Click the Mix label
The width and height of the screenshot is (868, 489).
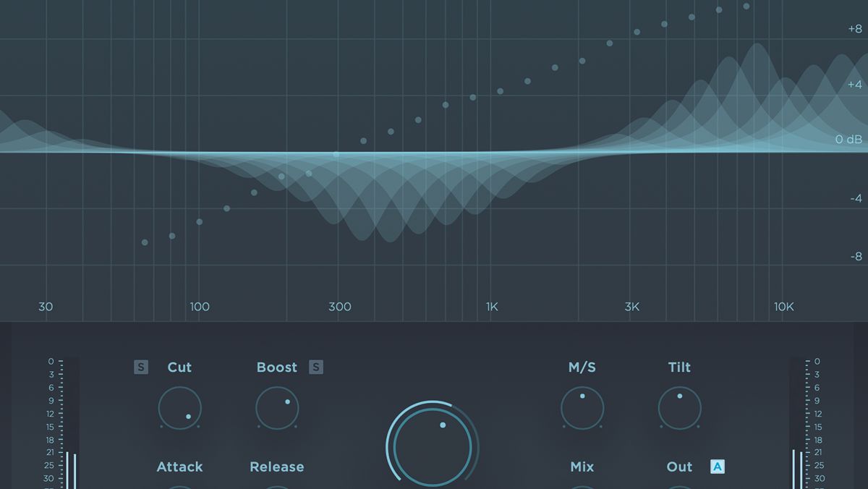tap(582, 467)
